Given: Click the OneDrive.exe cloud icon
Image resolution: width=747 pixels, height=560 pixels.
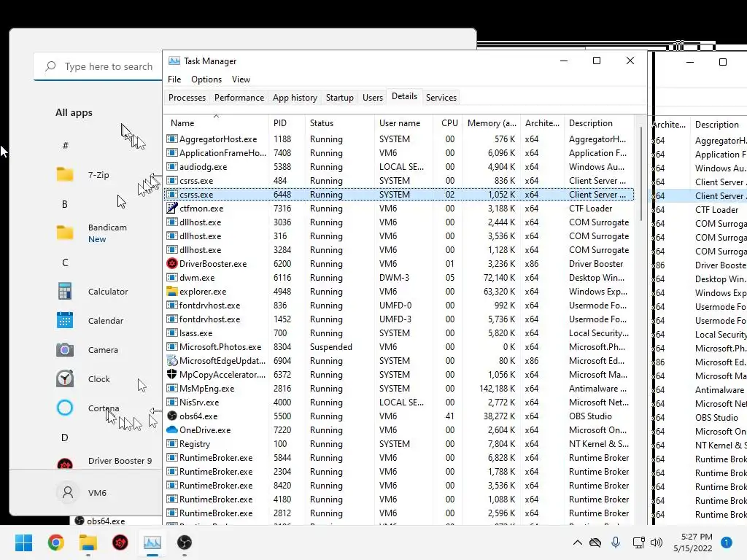Looking at the screenshot, I should coord(172,429).
